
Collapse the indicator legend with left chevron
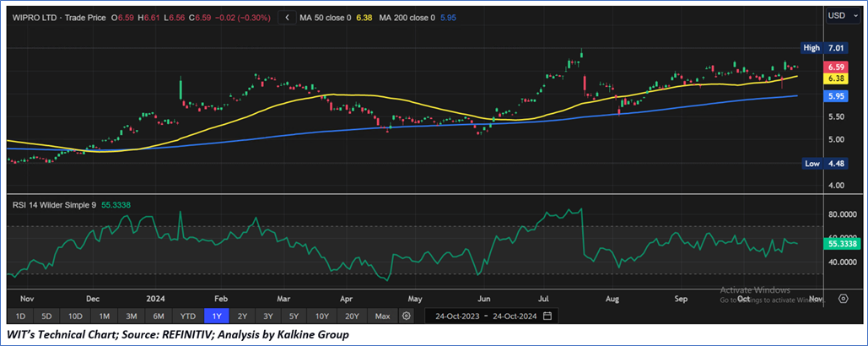coord(289,16)
